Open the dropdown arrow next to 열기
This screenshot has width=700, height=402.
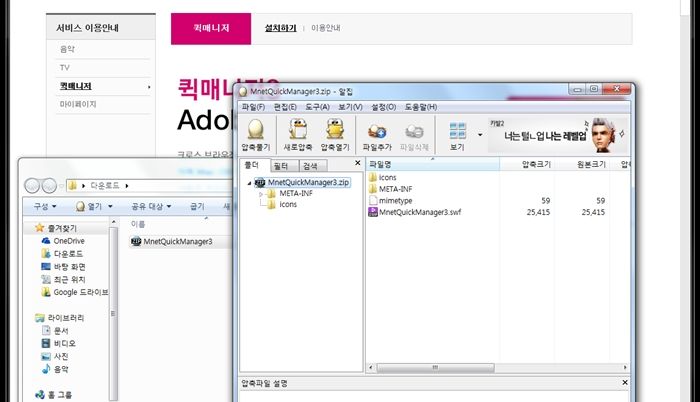pyautogui.click(x=110, y=206)
